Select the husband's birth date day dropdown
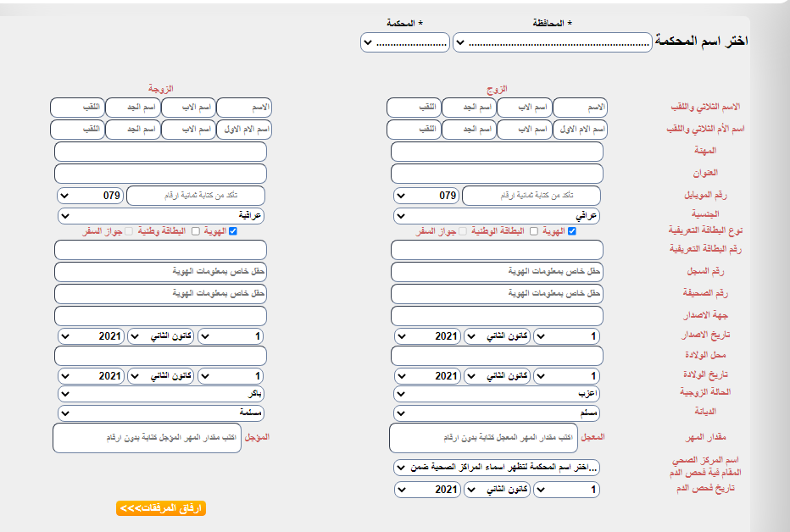This screenshot has height=532, width=790. pyautogui.click(x=566, y=376)
